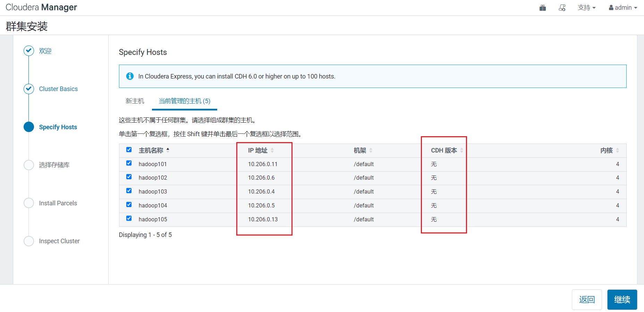Sort by 机架 column
The height and width of the screenshot is (312, 644).
363,150
